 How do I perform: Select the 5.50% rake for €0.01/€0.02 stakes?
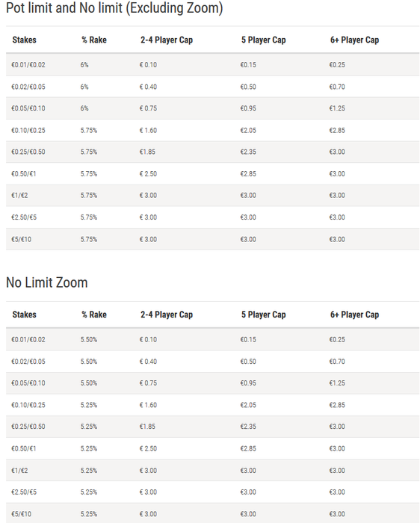click(89, 339)
